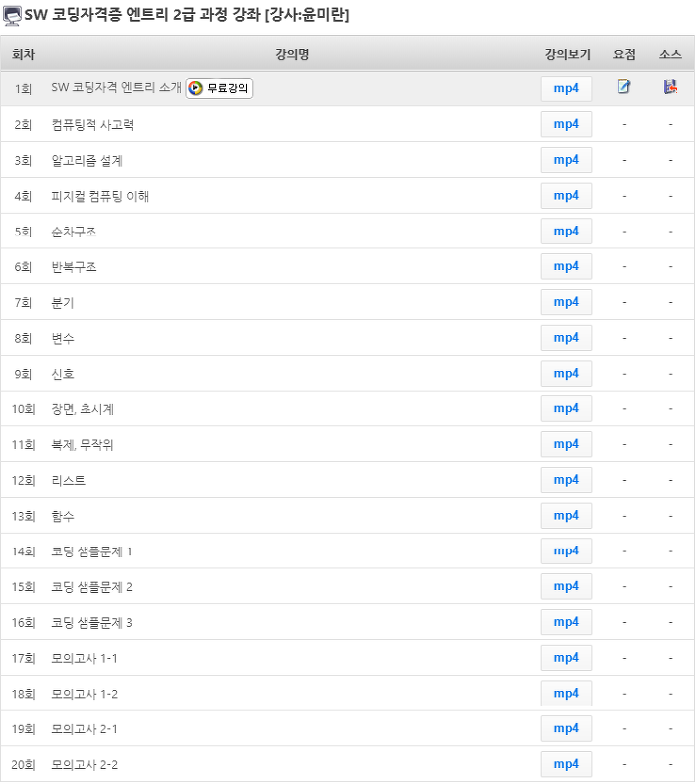Select lecture title 모의고사 1-2
Image resolution: width=696 pixels, height=784 pixels.
(x=85, y=694)
